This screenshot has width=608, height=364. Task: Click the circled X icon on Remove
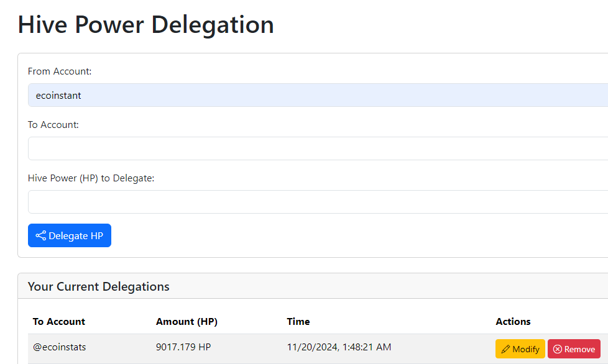[x=558, y=349]
